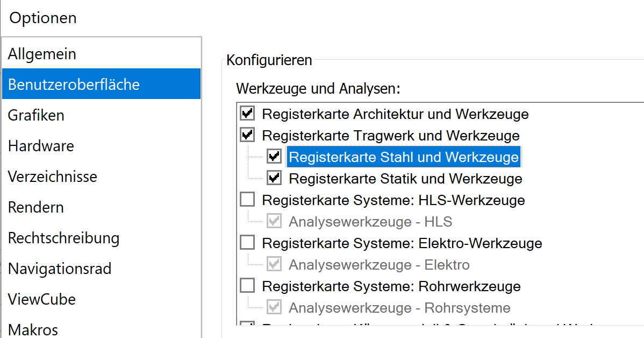This screenshot has height=338, width=644.
Task: Open Rechtschreibung settings page
Action: [x=63, y=238]
